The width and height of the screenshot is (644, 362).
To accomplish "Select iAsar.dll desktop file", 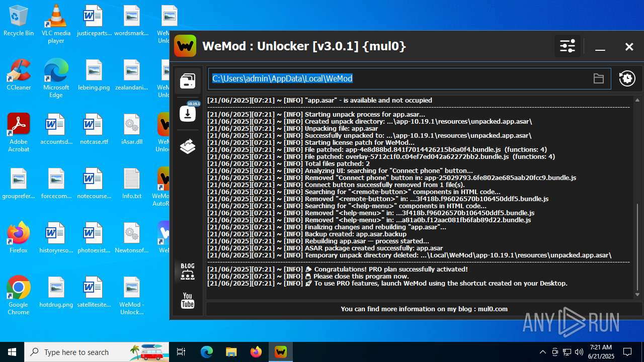I will [x=131, y=130].
